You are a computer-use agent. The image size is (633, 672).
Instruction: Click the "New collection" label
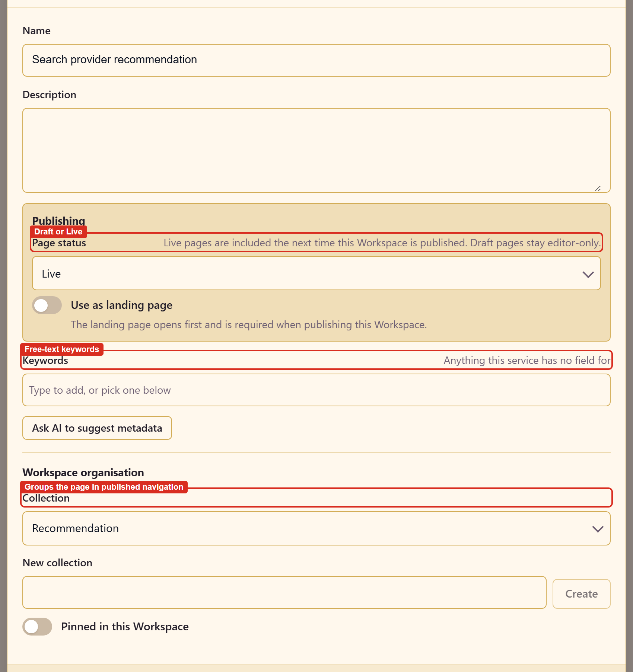coord(58,563)
